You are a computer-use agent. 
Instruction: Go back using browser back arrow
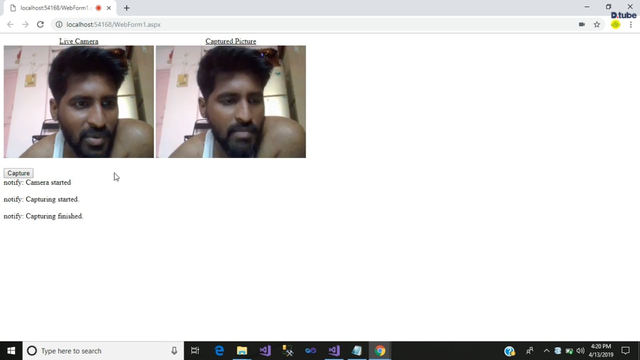coord(10,24)
